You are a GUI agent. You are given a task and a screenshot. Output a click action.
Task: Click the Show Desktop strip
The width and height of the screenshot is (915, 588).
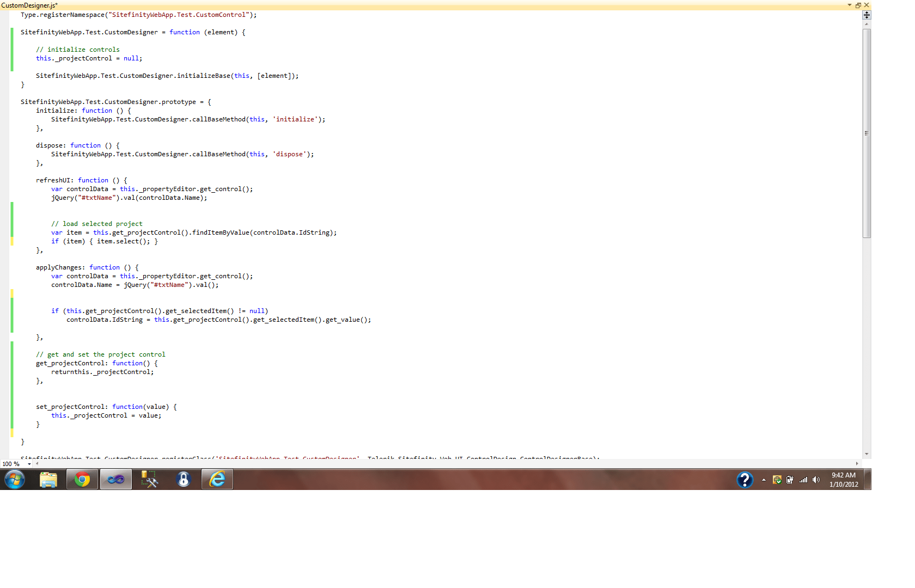click(x=868, y=480)
